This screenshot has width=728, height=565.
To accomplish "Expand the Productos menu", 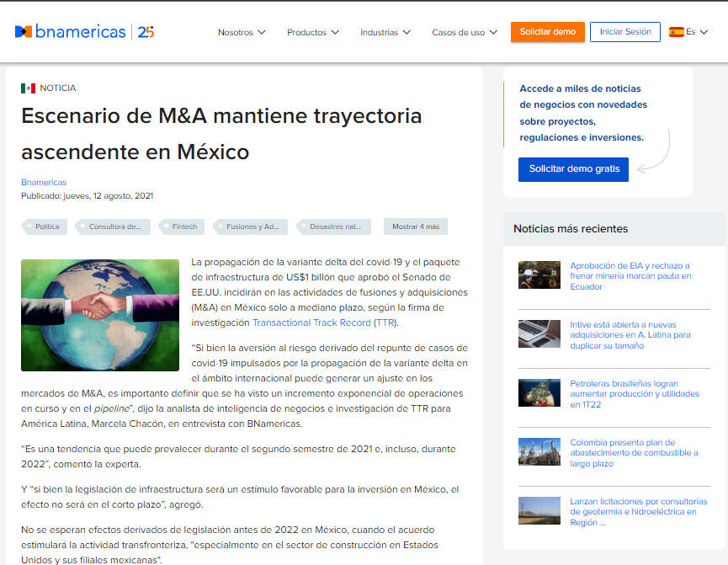I will [312, 33].
